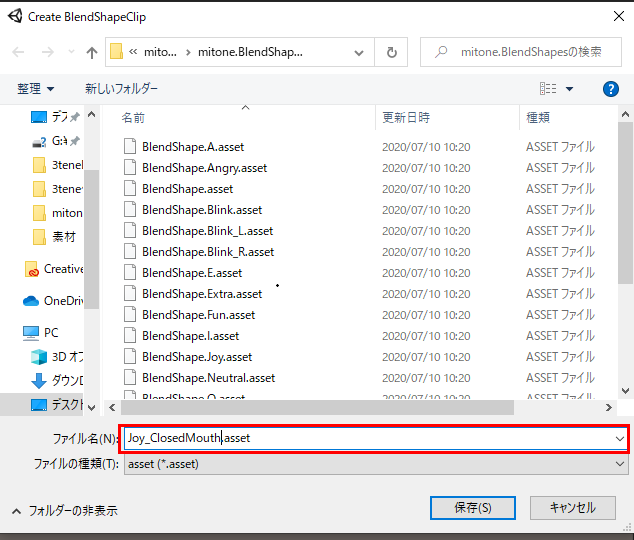Click the ASSET ファイル type for BlendShape.Joy.asset

[560, 357]
